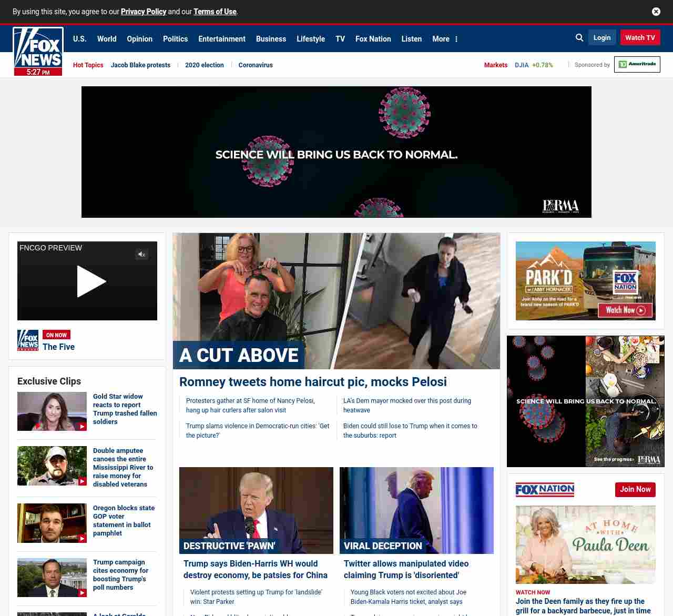Expand the More menu
673x616 pixels.
pos(445,39)
